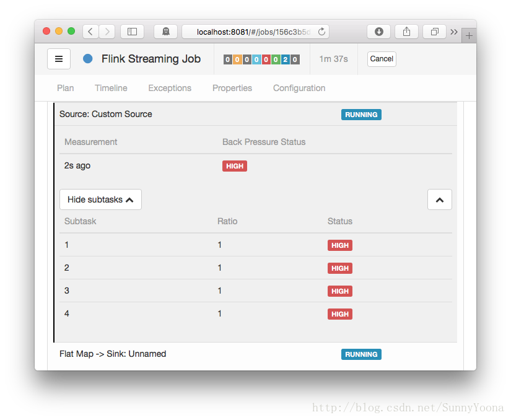Click the green task counter box
Viewport: 511px width, 420px height.
coord(276,59)
